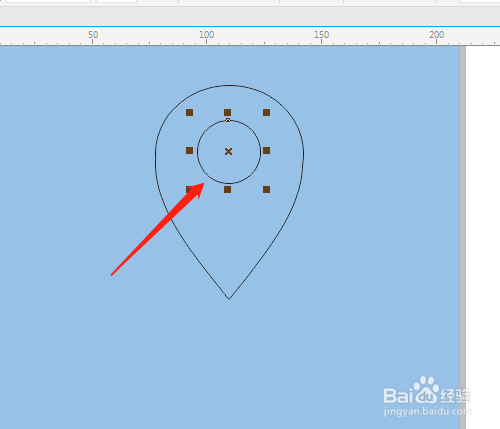The width and height of the screenshot is (500, 429).
Task: Click the top-middle selection handle of circle
Action: click(x=227, y=112)
